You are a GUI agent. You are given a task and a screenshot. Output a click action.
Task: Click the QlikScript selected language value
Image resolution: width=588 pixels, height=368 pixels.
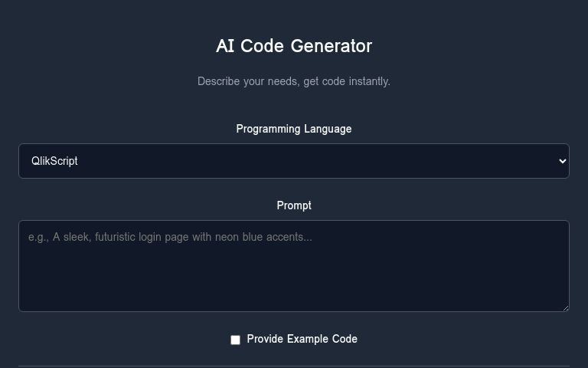[x=54, y=161]
